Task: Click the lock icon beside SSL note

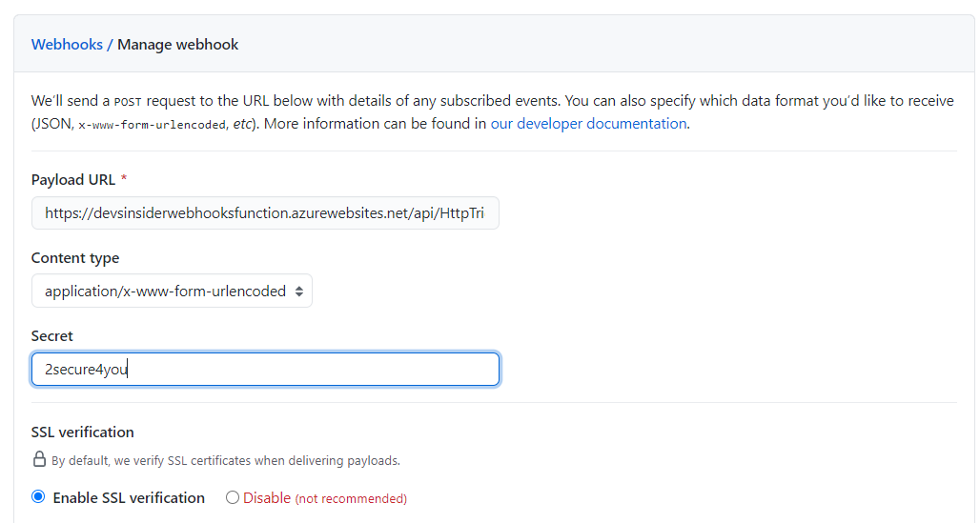Action: point(39,459)
